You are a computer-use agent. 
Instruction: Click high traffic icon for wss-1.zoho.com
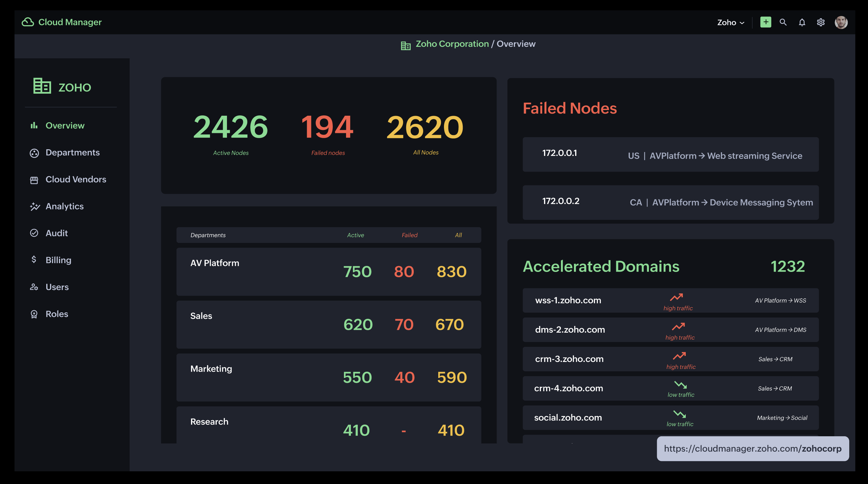(676, 297)
